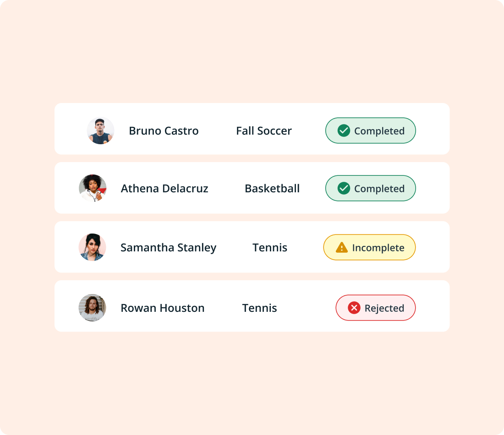Image resolution: width=504 pixels, height=435 pixels.
Task: Click the Incomplete status badge
Action: (x=369, y=248)
